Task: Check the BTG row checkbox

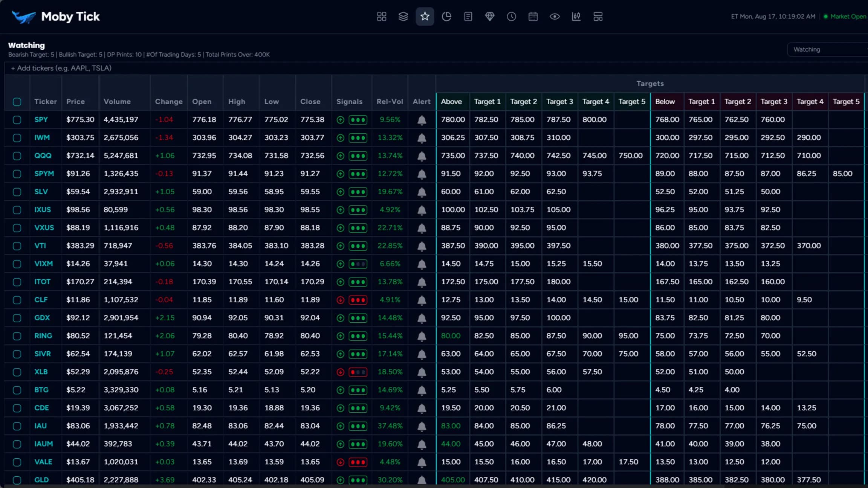Action: 17,390
